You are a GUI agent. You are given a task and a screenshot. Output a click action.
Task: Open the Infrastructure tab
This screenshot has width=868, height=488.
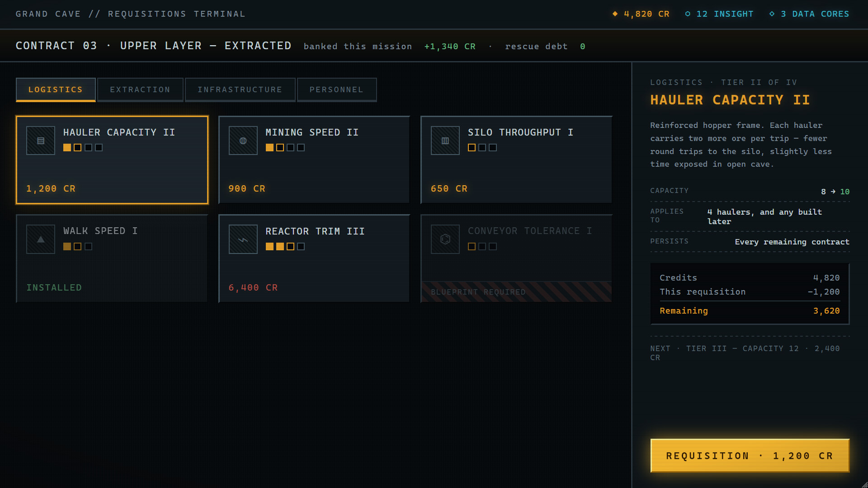click(x=240, y=89)
